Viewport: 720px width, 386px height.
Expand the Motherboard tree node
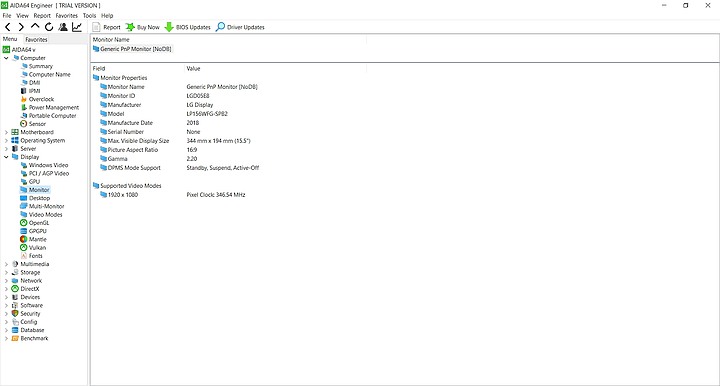(x=6, y=132)
